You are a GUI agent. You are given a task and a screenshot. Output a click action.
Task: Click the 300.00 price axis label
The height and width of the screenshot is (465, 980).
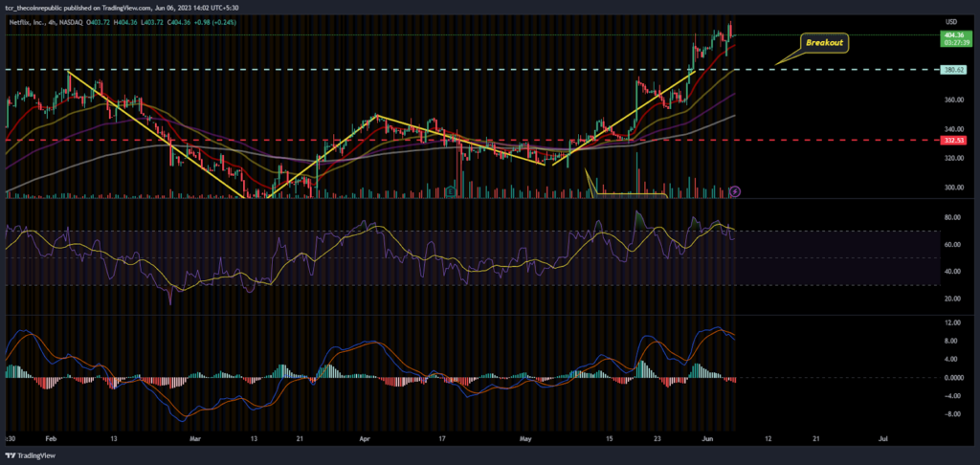pyautogui.click(x=952, y=188)
